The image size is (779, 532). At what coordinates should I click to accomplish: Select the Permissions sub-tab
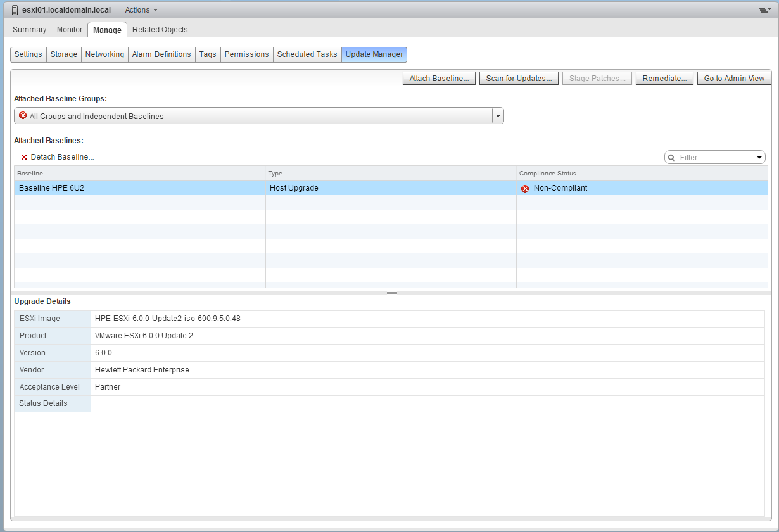click(246, 54)
